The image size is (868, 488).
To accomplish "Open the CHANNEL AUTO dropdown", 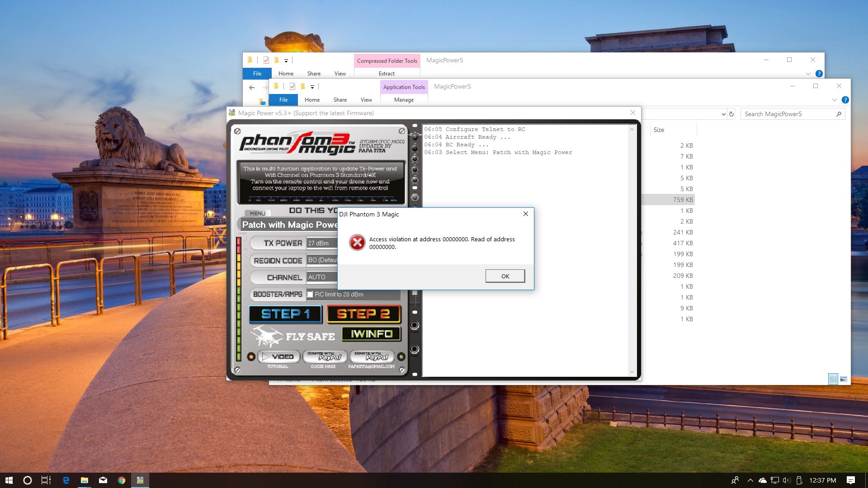I will pos(322,277).
